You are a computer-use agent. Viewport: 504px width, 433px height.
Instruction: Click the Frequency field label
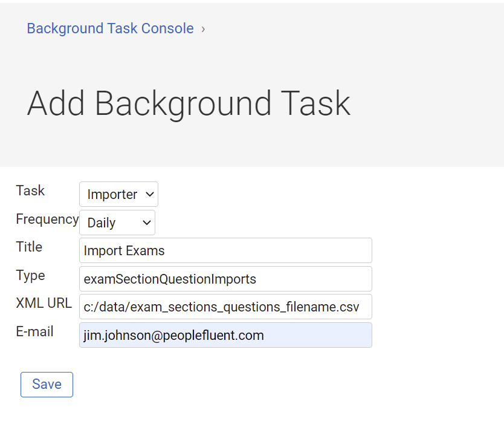click(47, 220)
